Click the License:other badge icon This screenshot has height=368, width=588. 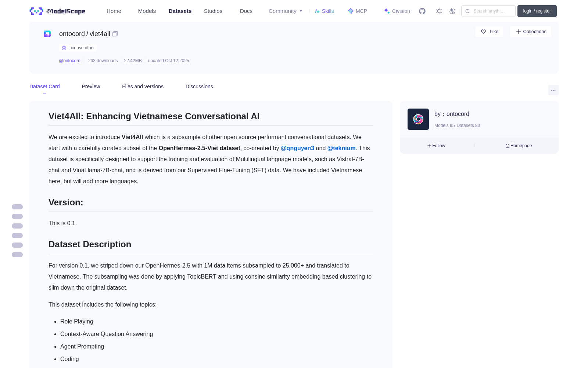click(64, 48)
